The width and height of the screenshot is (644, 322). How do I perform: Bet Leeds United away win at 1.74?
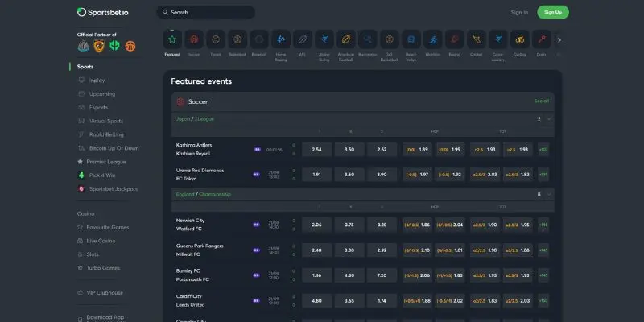382,300
